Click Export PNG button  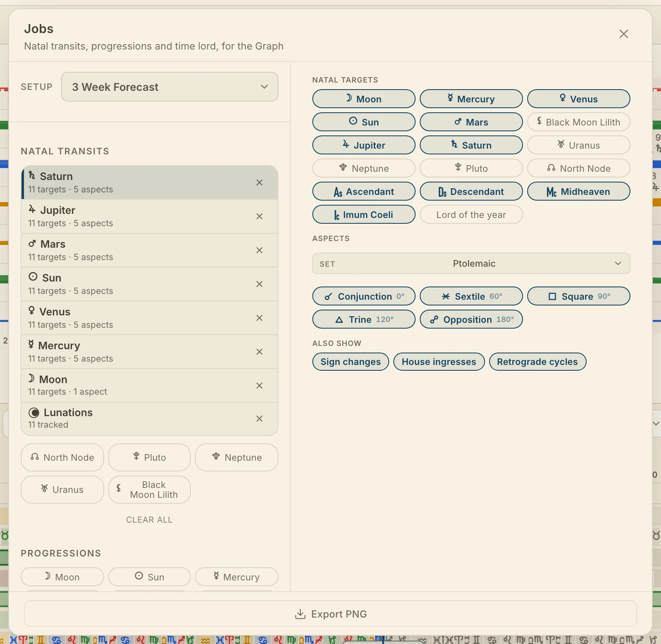click(330, 614)
